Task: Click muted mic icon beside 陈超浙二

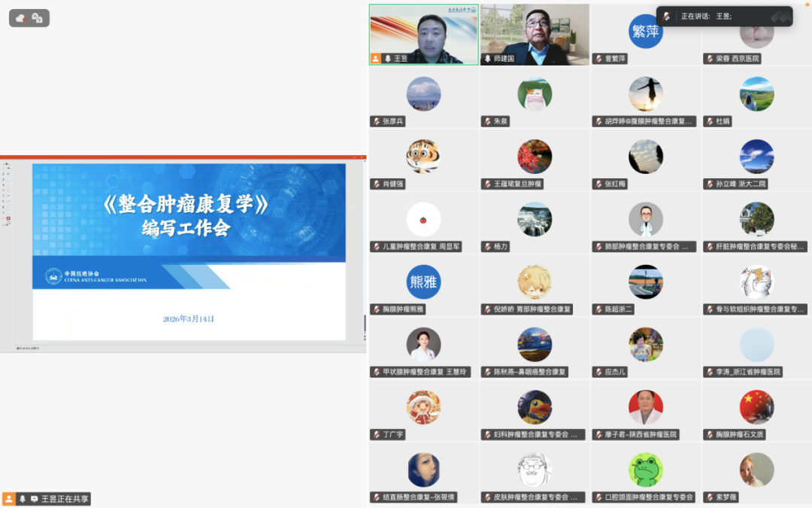Action: [x=599, y=309]
